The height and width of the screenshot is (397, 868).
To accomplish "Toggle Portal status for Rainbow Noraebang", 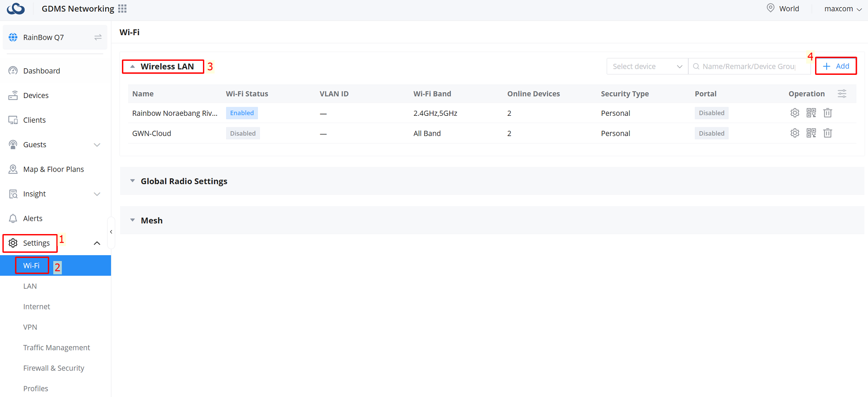I will coord(711,112).
